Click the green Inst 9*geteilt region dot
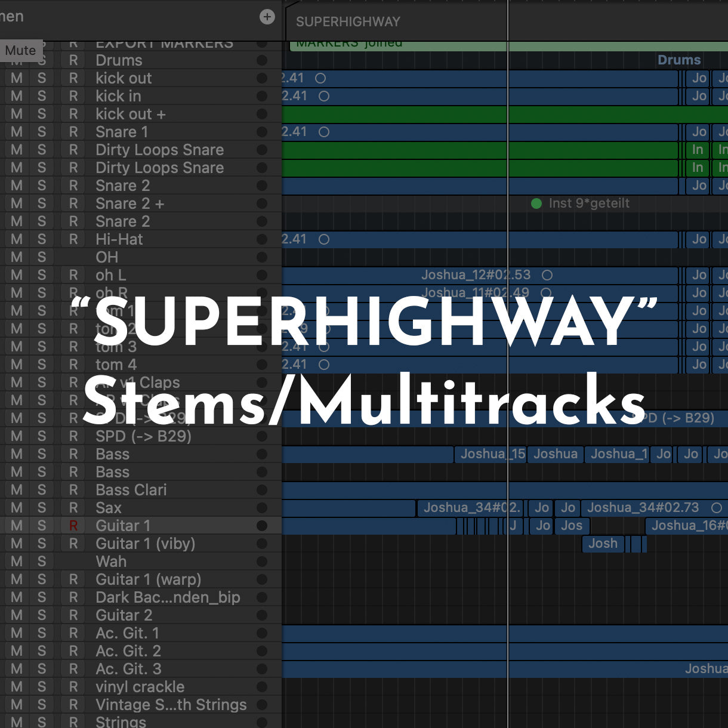Viewport: 728px width, 728px height. click(536, 203)
